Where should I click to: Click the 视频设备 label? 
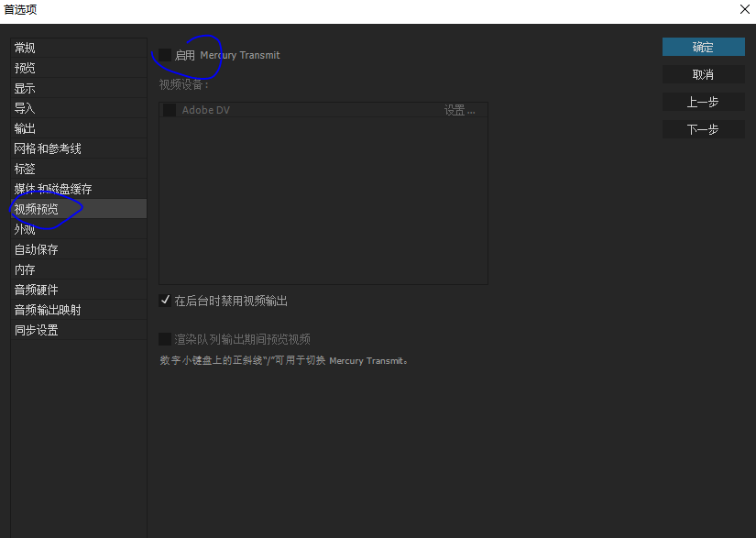[184, 85]
